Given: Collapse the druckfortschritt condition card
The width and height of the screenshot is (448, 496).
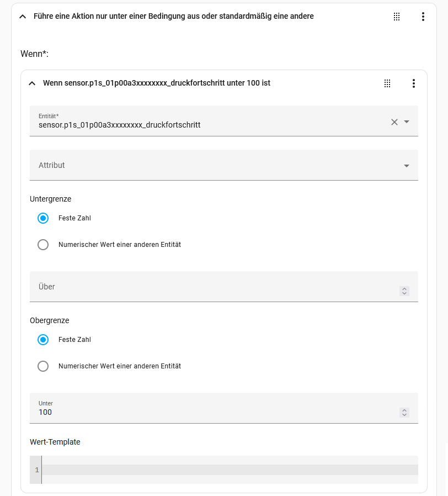Looking at the screenshot, I should [x=32, y=83].
